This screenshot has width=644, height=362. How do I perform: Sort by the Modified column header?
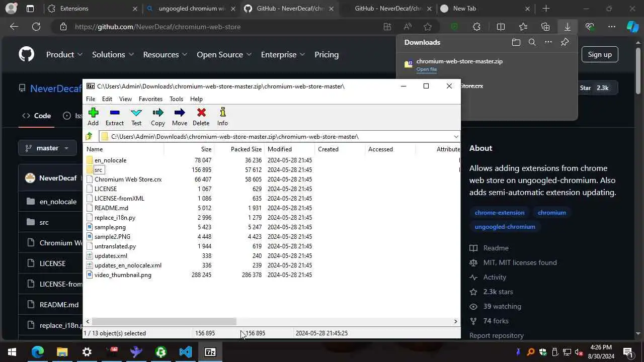click(290, 149)
